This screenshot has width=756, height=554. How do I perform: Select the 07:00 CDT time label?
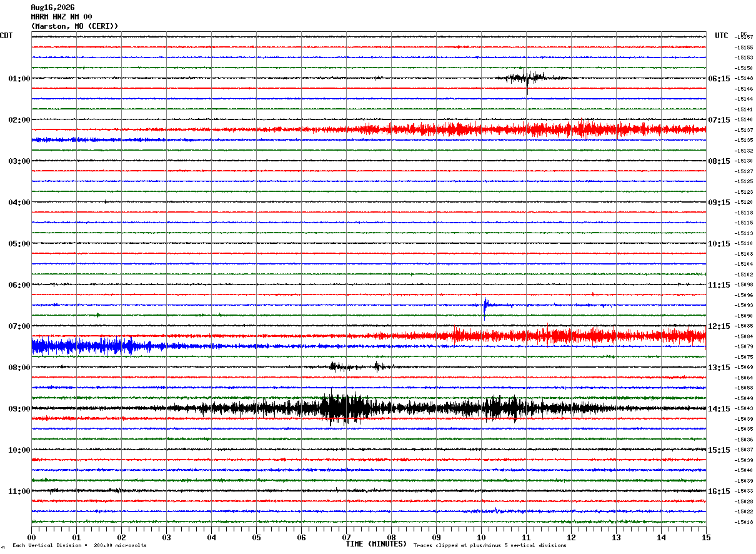19,326
